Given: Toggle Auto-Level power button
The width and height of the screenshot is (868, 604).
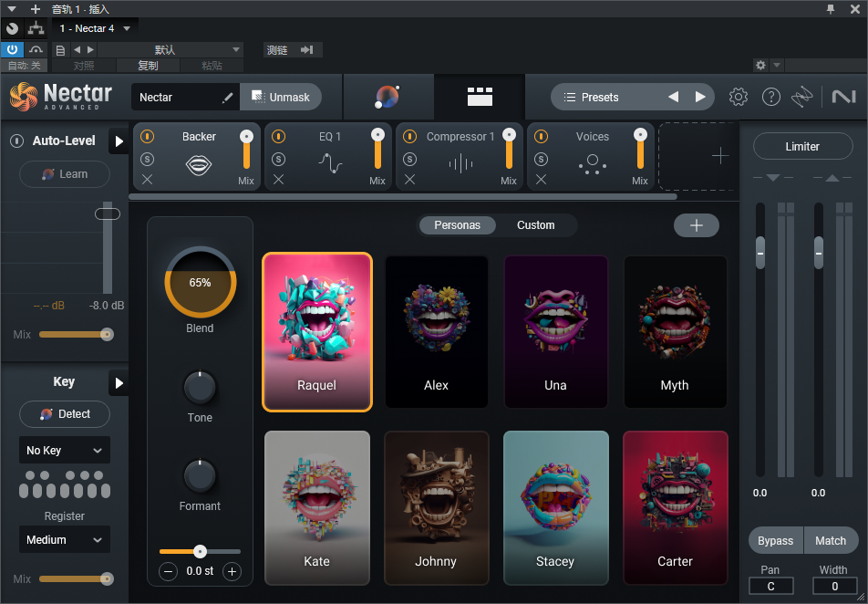Looking at the screenshot, I should tap(17, 141).
